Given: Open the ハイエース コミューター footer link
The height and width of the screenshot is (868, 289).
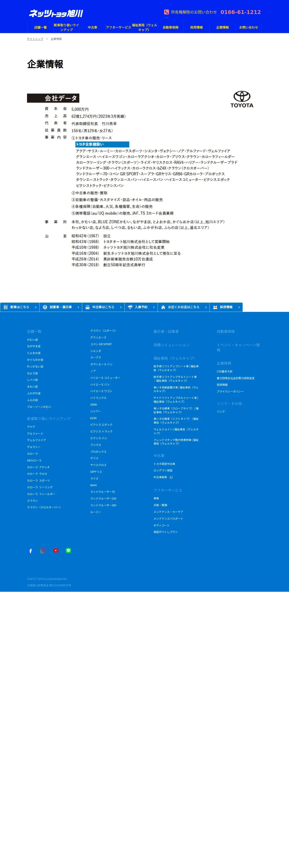Looking at the screenshot, I should [105, 378].
